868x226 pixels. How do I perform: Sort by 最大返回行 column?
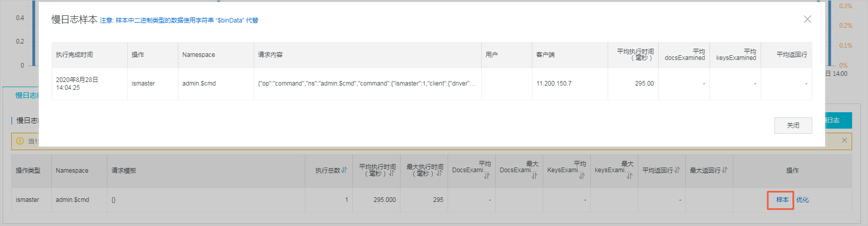725,170
